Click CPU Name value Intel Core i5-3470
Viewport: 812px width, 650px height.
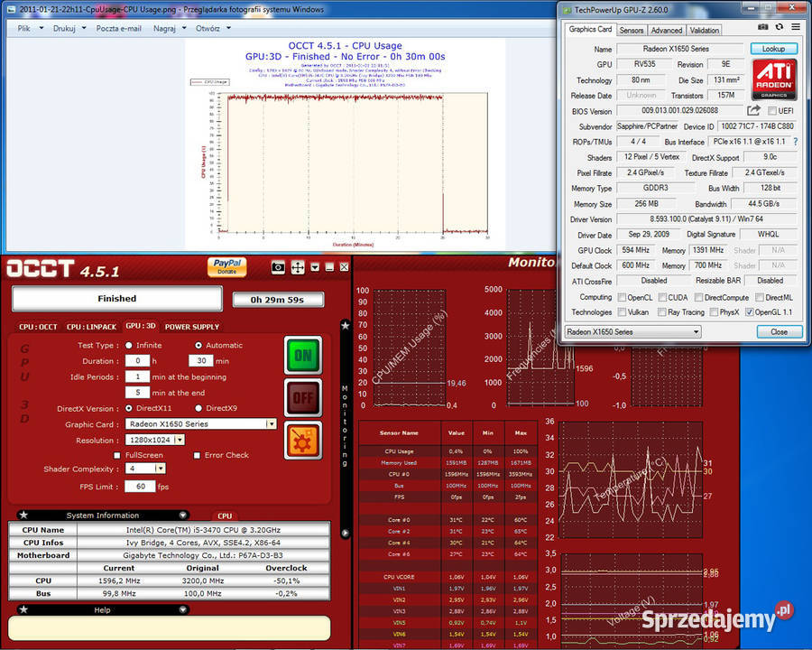point(204,530)
